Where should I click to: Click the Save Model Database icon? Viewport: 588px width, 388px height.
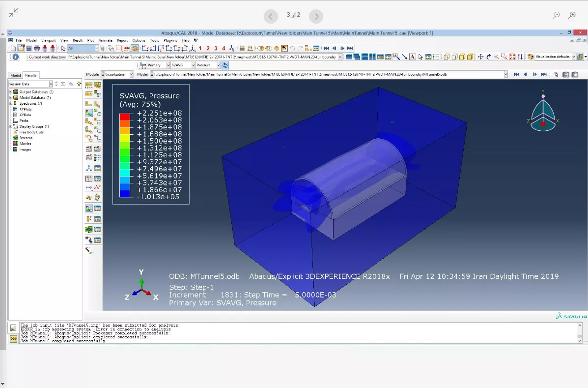(x=29, y=48)
